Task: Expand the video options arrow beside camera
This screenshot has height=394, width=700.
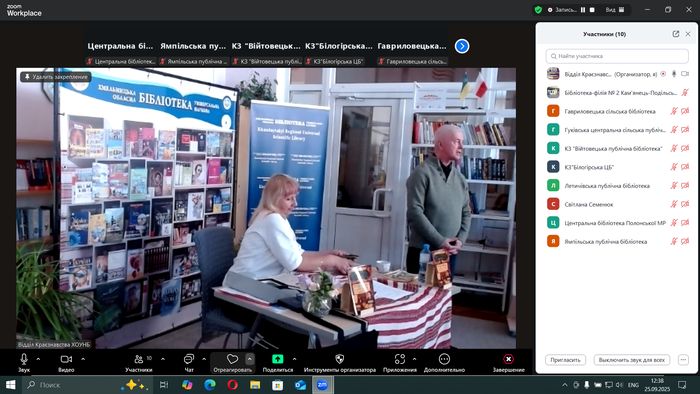Action: [83, 359]
